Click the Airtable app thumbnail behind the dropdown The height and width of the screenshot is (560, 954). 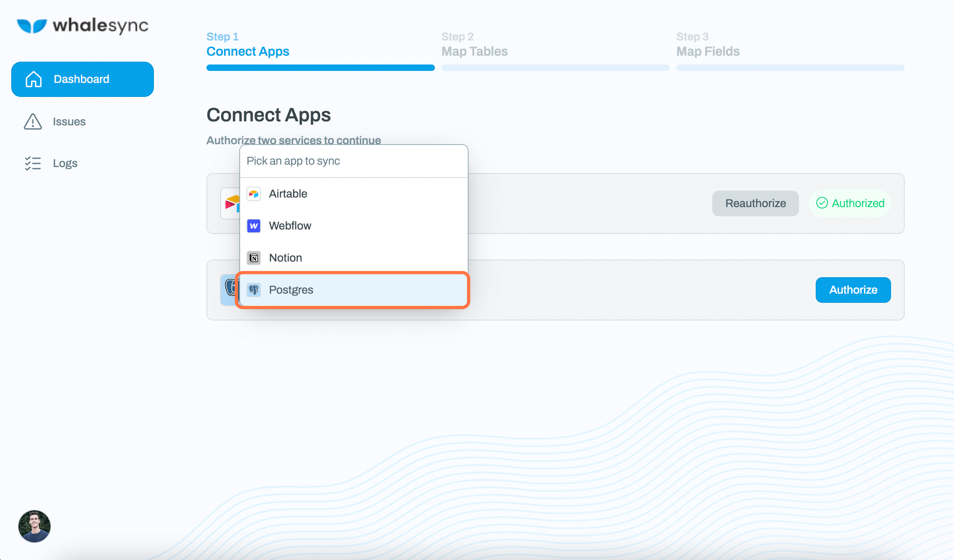pos(232,203)
